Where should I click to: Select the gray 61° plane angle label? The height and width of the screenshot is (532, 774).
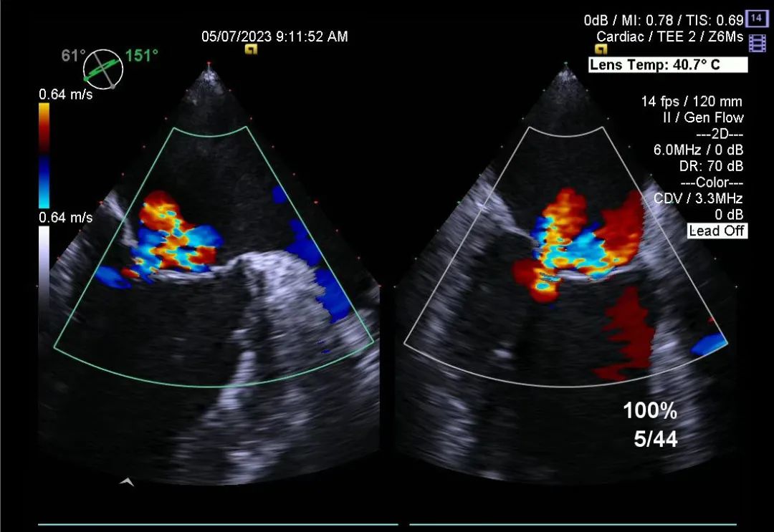[x=73, y=56]
